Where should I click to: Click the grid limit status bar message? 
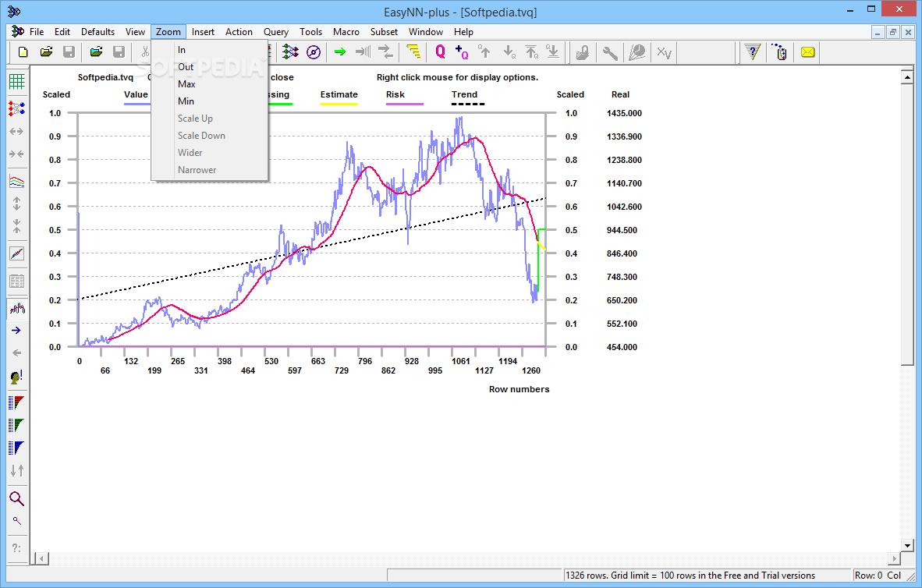pyautogui.click(x=690, y=576)
